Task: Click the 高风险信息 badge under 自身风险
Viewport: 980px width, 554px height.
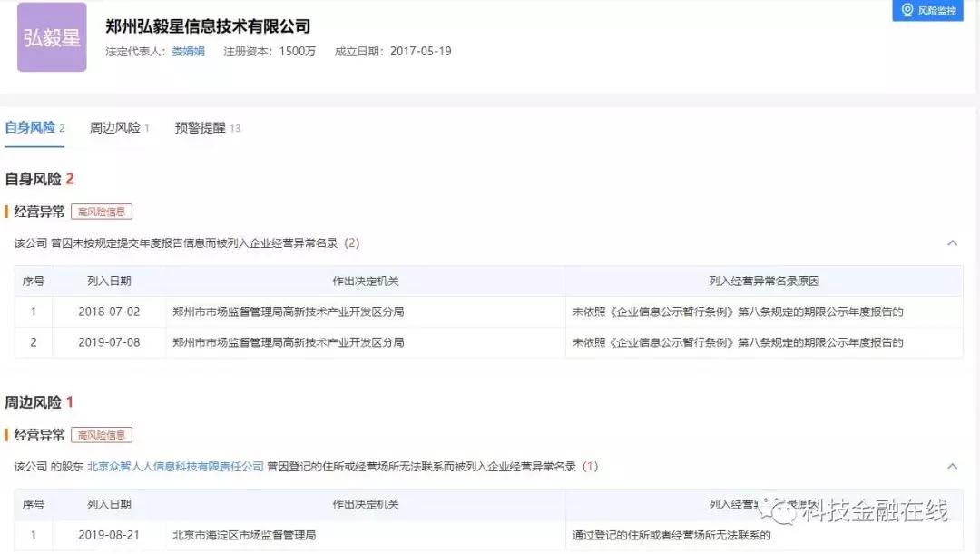Action: coord(102,211)
